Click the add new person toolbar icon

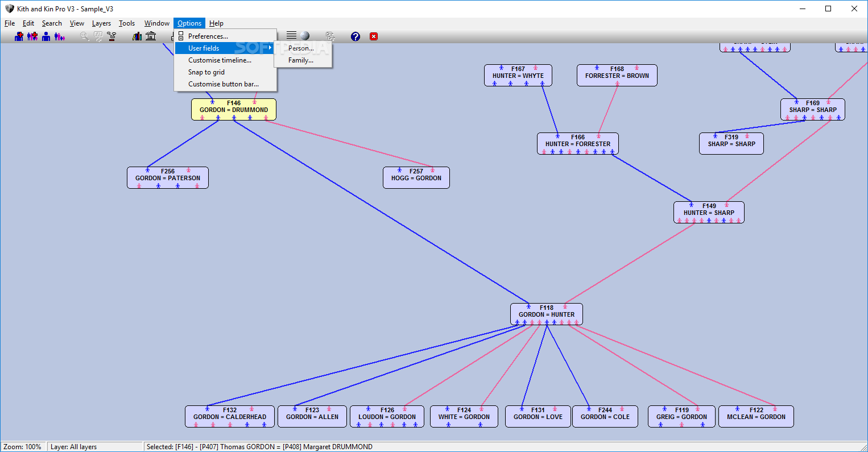pyautogui.click(x=19, y=36)
